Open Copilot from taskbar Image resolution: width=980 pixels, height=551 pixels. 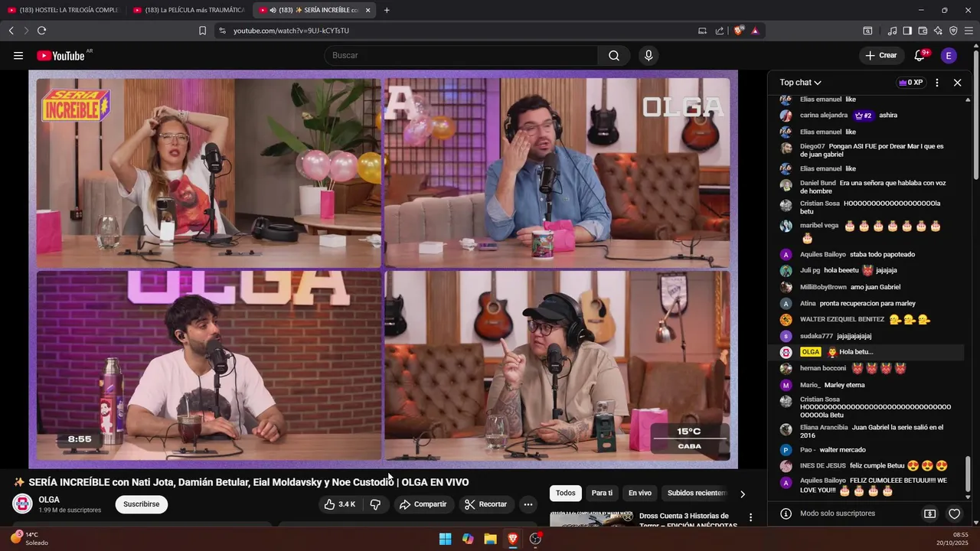coord(468,539)
